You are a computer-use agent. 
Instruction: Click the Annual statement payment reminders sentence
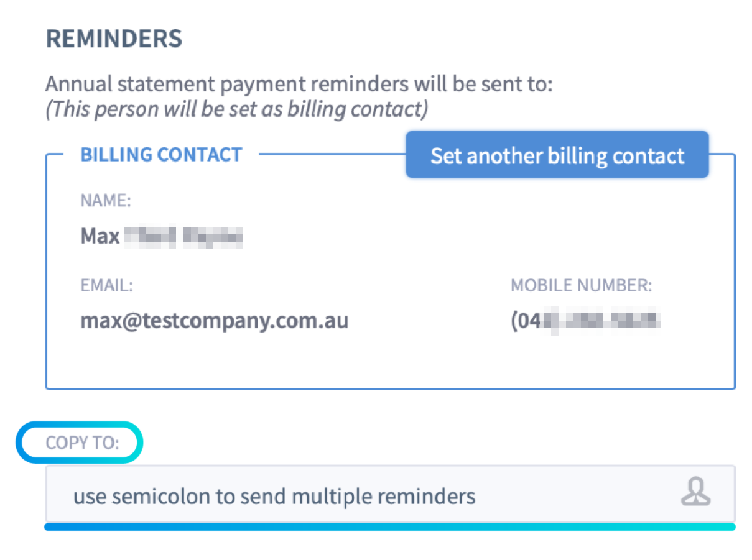click(299, 85)
